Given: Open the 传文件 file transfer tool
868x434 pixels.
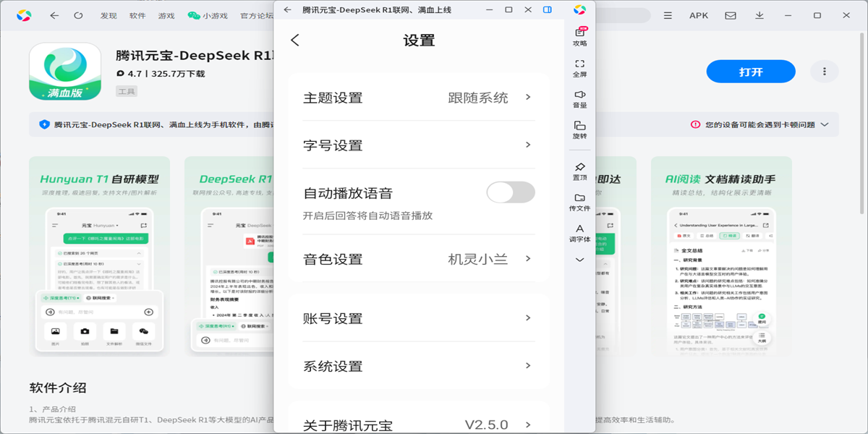Looking at the screenshot, I should [579, 202].
